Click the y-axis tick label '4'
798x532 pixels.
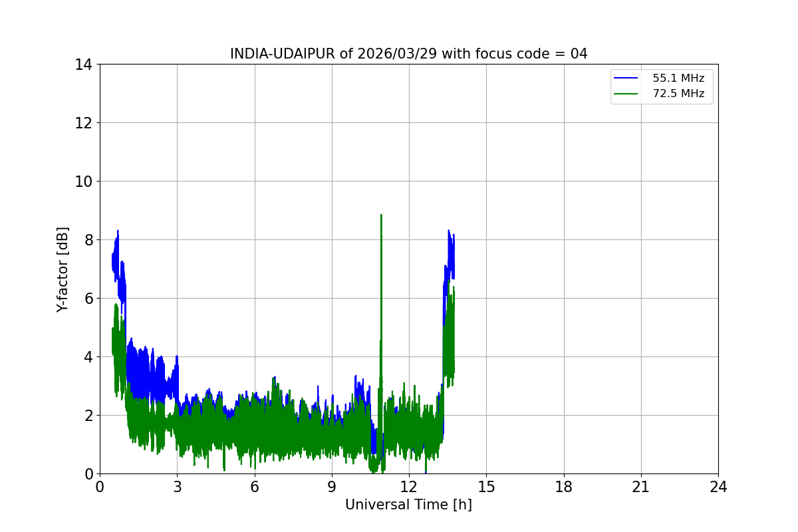[88, 357]
